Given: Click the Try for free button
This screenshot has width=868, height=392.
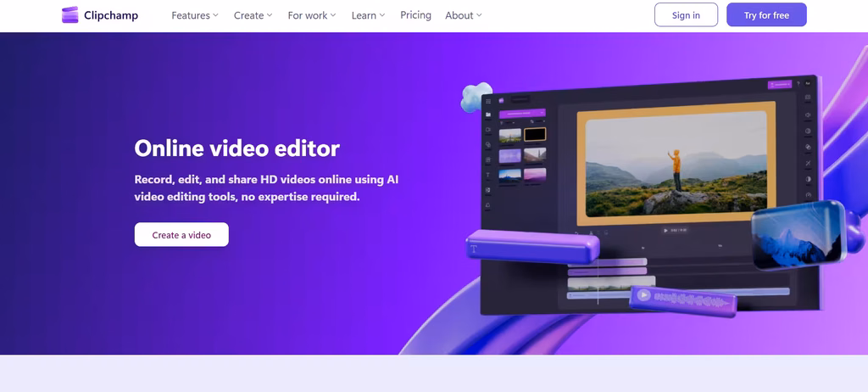Looking at the screenshot, I should tap(766, 15).
